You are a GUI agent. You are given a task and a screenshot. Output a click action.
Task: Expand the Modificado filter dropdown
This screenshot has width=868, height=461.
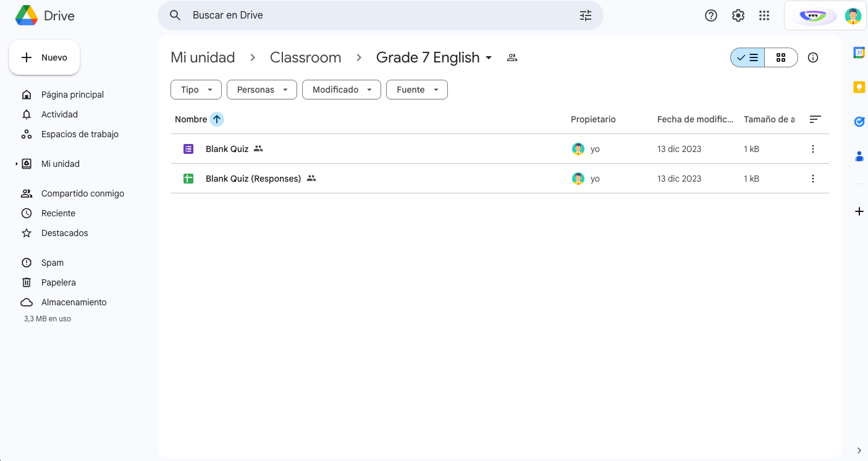point(341,90)
